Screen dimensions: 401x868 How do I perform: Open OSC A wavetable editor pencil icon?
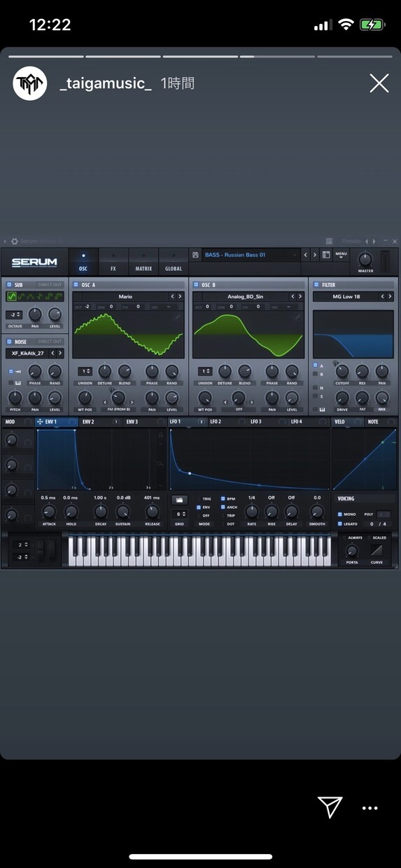click(x=178, y=316)
